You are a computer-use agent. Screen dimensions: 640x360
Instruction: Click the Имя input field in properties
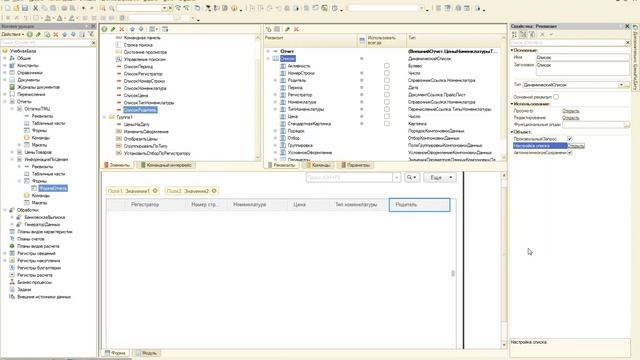point(582,58)
